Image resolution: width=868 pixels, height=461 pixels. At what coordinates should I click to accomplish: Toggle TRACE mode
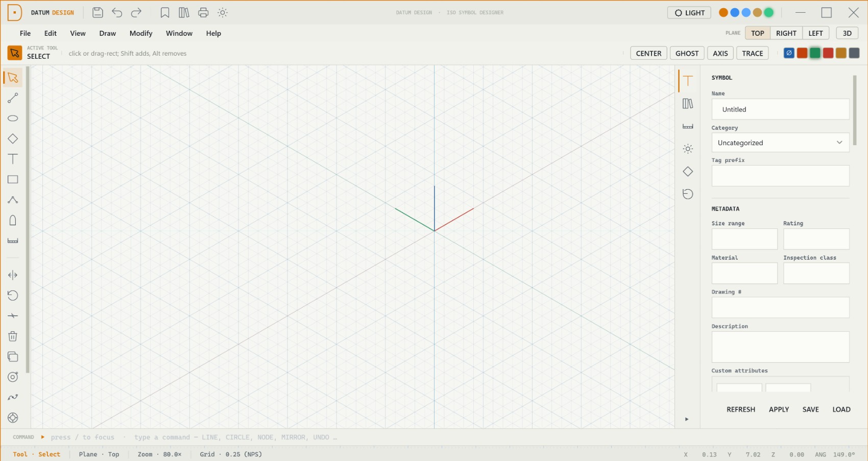[x=752, y=53]
